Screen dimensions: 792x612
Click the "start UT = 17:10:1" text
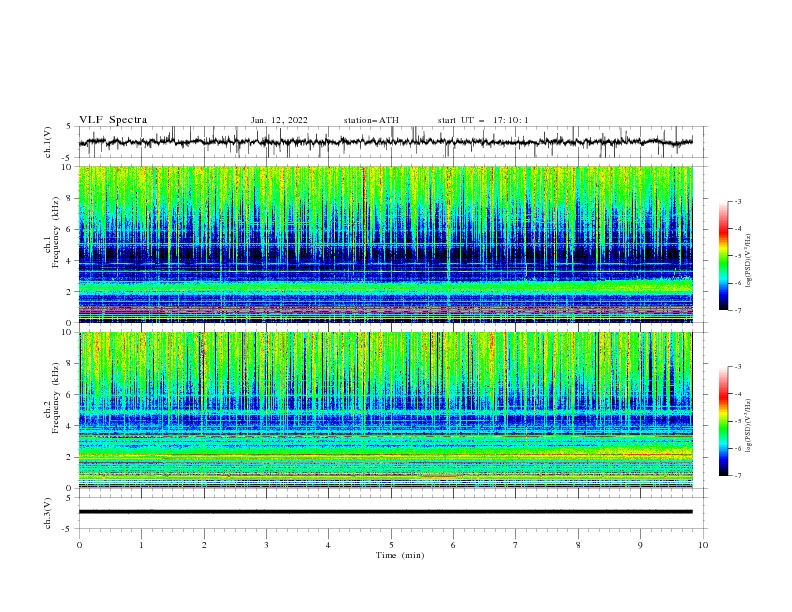(x=483, y=120)
